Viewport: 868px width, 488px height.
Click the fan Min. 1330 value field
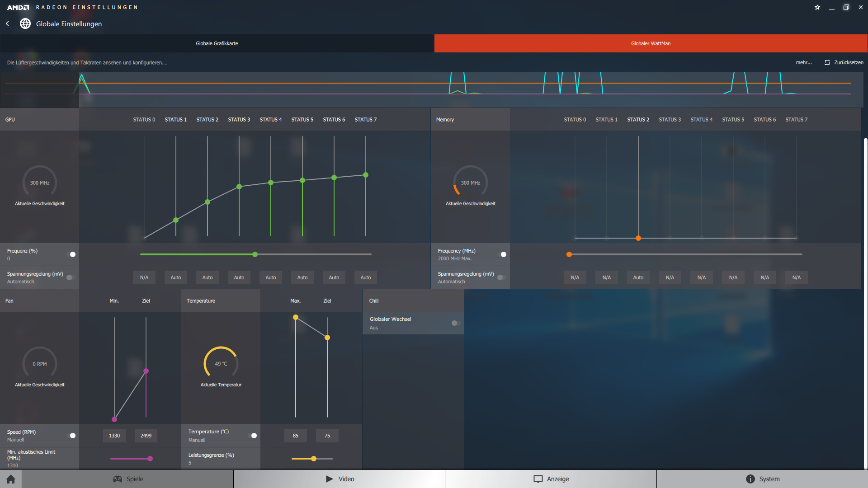pyautogui.click(x=114, y=436)
